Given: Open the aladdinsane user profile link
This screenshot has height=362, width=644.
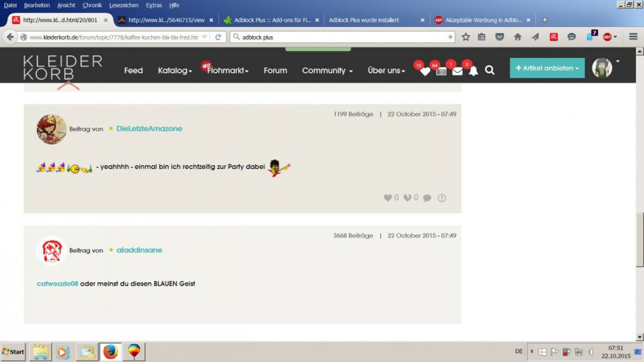Looking at the screenshot, I should [x=139, y=250].
